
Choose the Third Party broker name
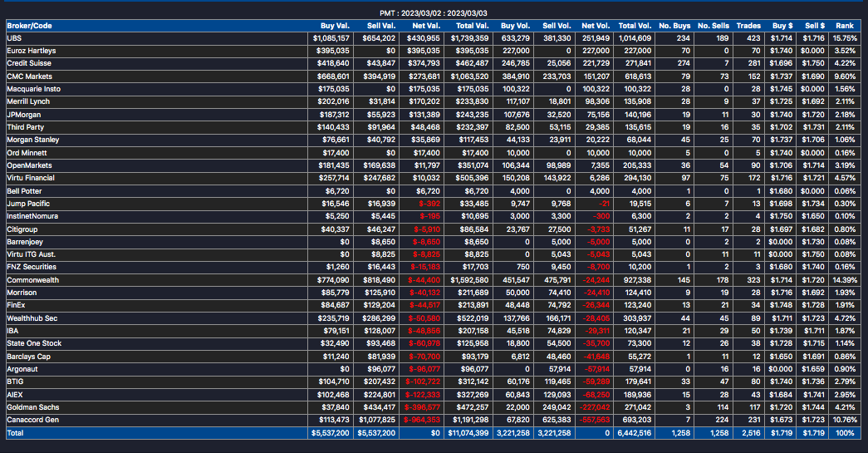click(x=26, y=127)
